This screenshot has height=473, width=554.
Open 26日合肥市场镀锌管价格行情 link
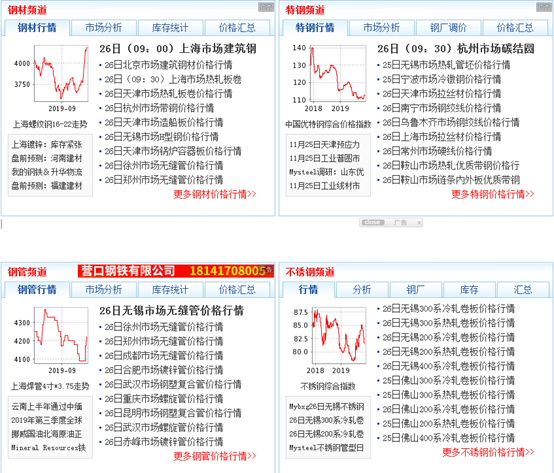[x=164, y=370]
